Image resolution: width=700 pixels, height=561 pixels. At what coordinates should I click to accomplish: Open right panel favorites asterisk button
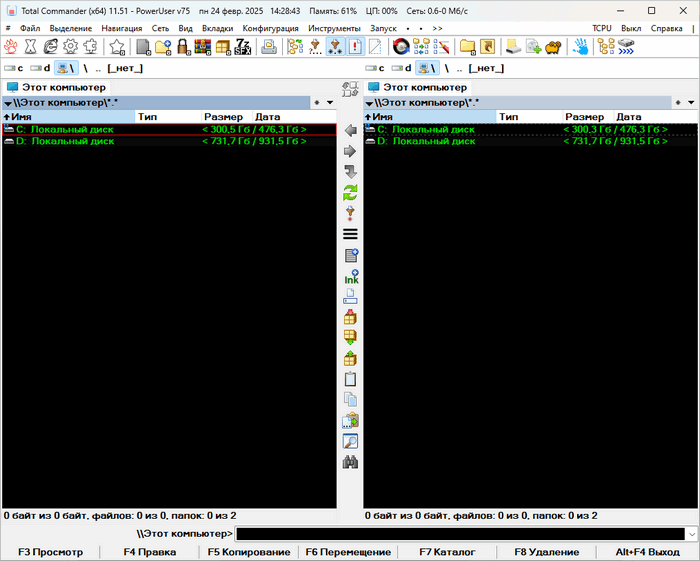point(678,103)
